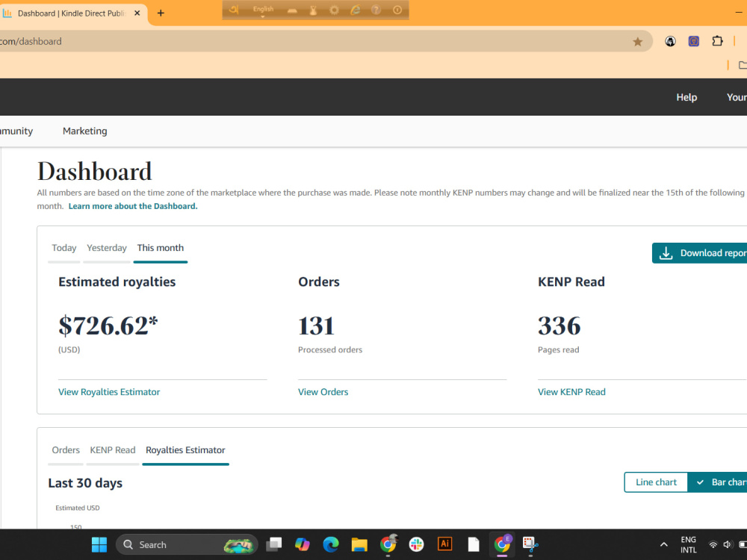747x560 pixels.
Task: Click the Internet Explorer-style web icon in floating toolbar
Action: [355, 10]
